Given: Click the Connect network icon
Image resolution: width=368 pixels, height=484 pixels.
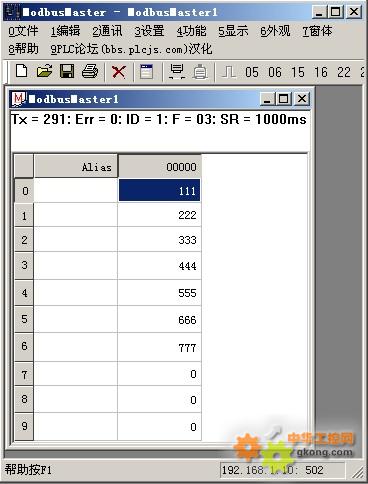Looking at the screenshot, I should (x=177, y=71).
